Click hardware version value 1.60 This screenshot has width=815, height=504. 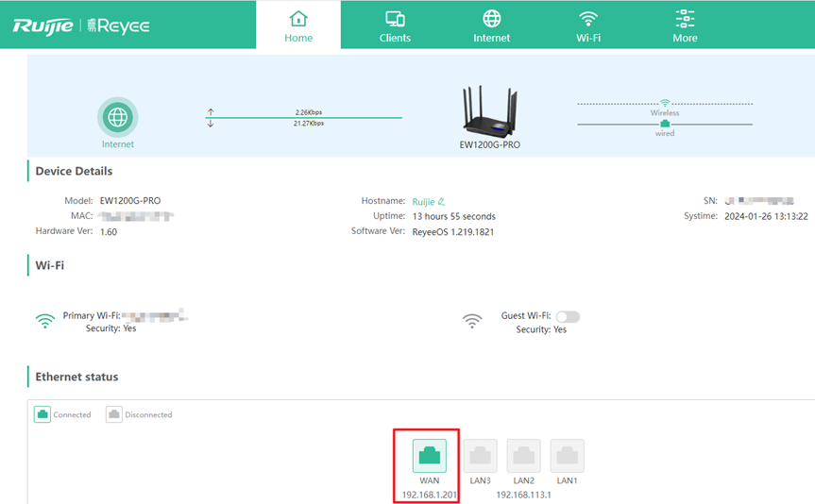point(109,232)
